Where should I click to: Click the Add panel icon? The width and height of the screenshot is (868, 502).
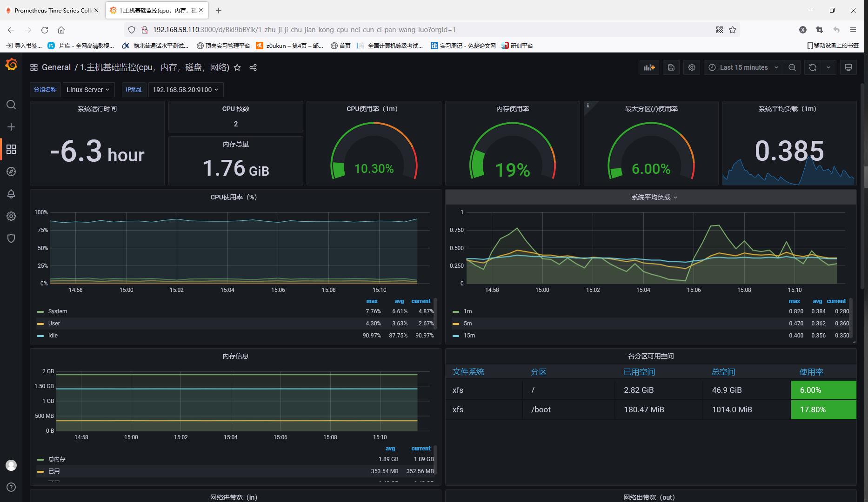[649, 67]
